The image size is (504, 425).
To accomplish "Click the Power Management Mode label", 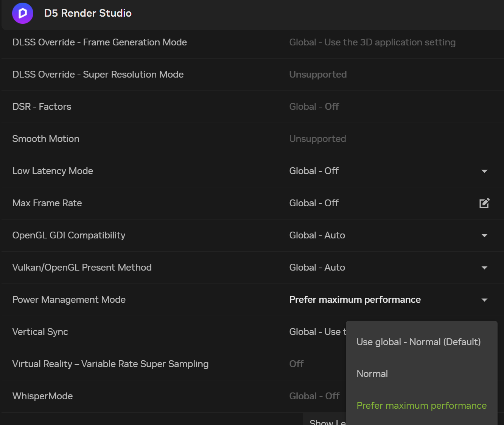I will (x=69, y=300).
